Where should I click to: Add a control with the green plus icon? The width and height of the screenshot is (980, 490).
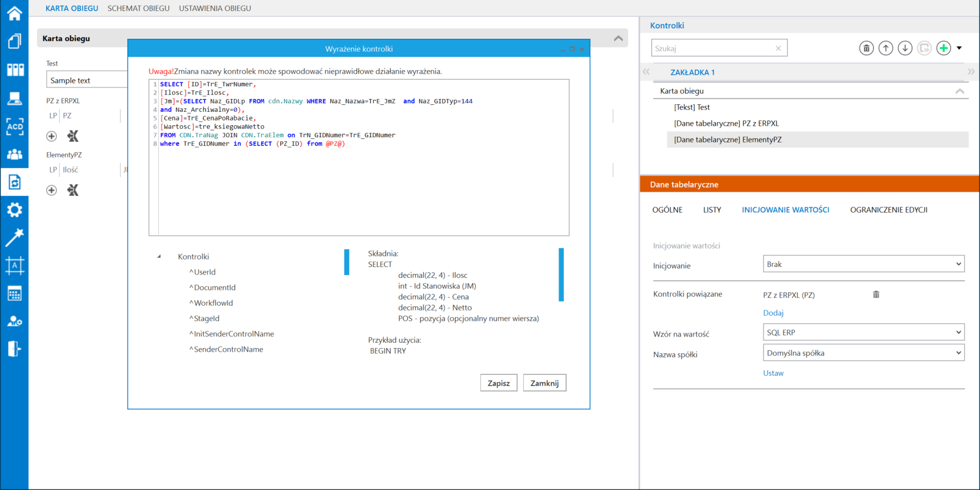click(x=944, y=48)
